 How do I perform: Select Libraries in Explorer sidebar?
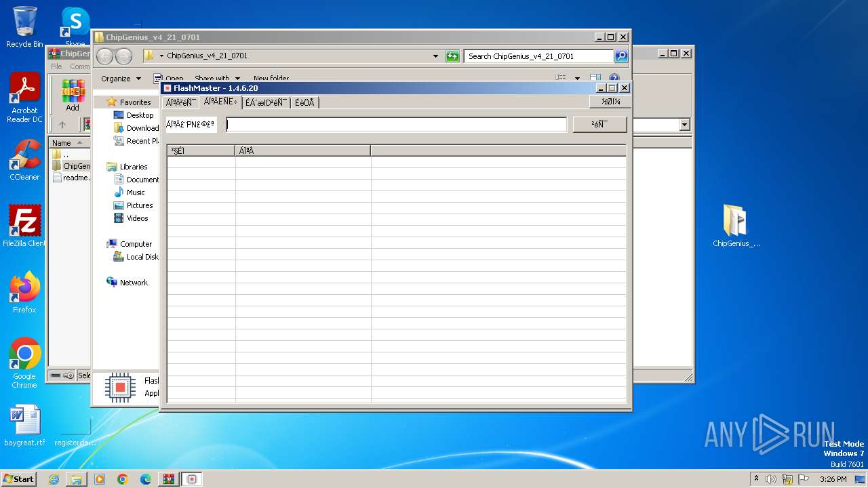coord(127,167)
